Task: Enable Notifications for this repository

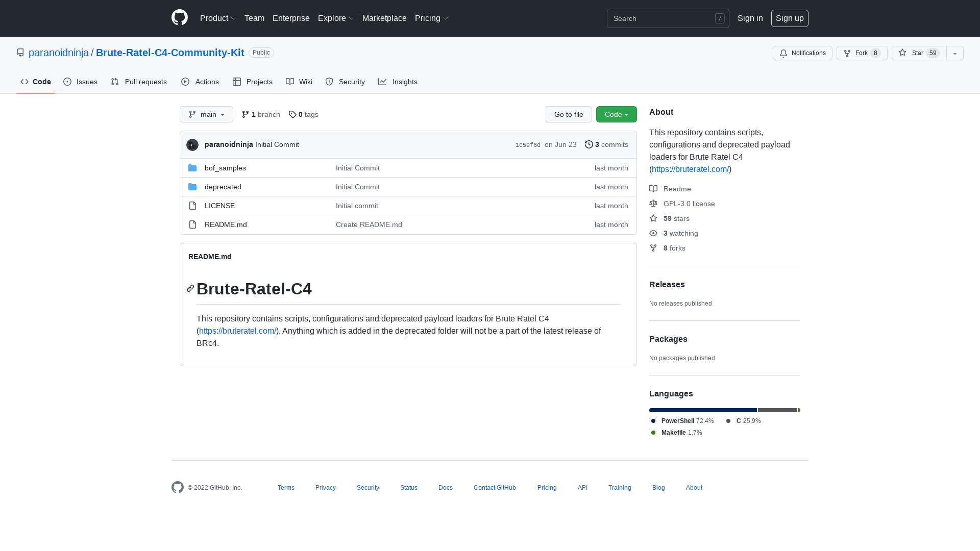Action: [802, 53]
